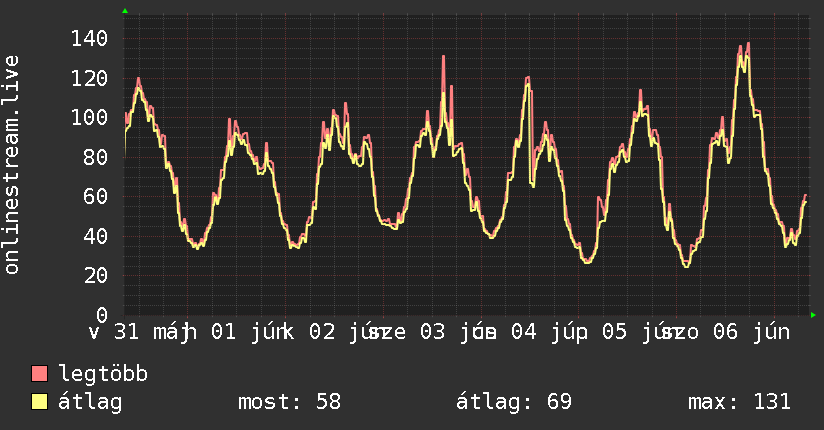The image size is (824, 430).
Task: Click the '03 jún' date label
Action: coord(458,332)
